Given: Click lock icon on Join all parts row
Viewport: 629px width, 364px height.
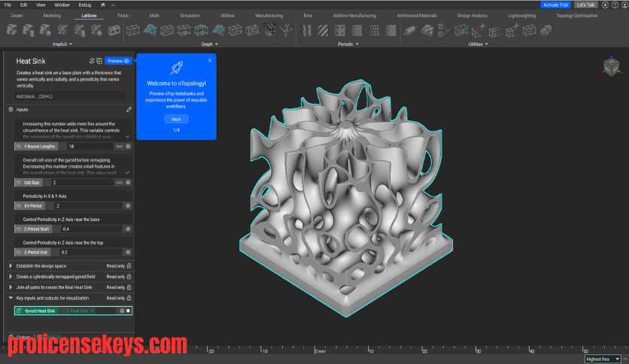Looking at the screenshot, I should click(129, 287).
